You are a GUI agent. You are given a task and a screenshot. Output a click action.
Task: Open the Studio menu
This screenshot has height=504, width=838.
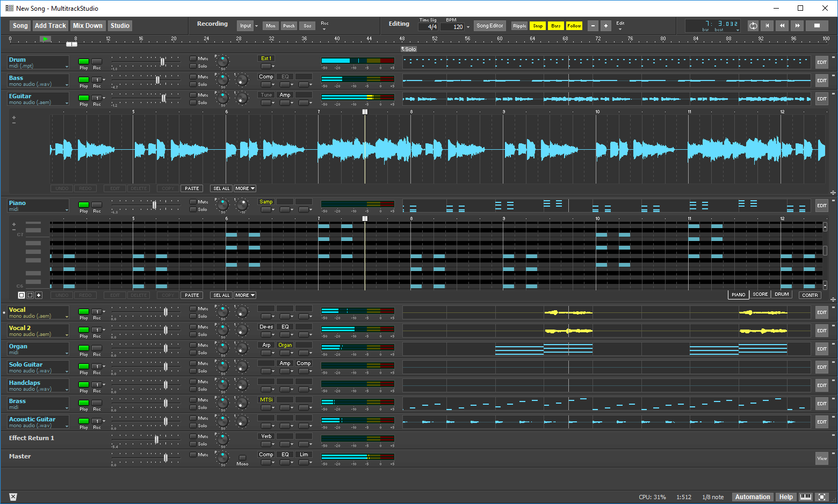coord(120,26)
